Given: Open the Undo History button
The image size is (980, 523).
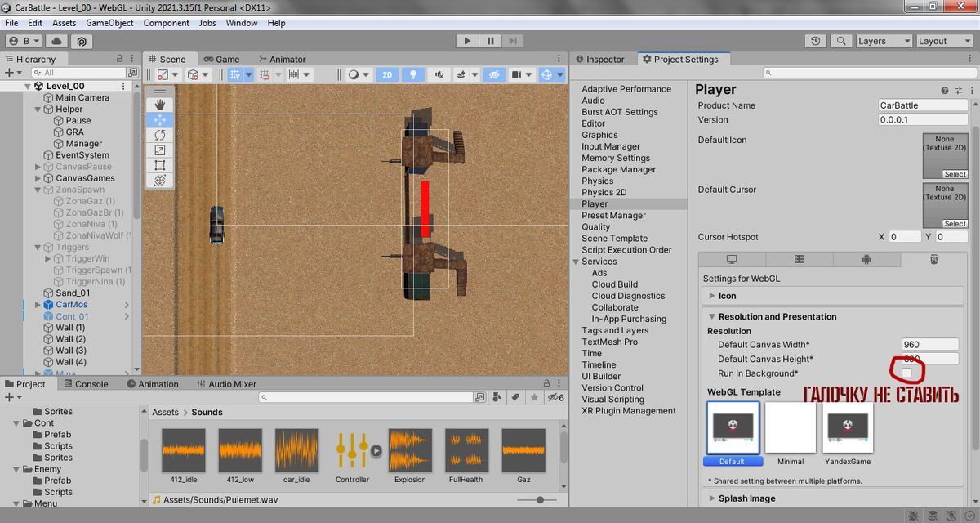Looking at the screenshot, I should pos(815,41).
